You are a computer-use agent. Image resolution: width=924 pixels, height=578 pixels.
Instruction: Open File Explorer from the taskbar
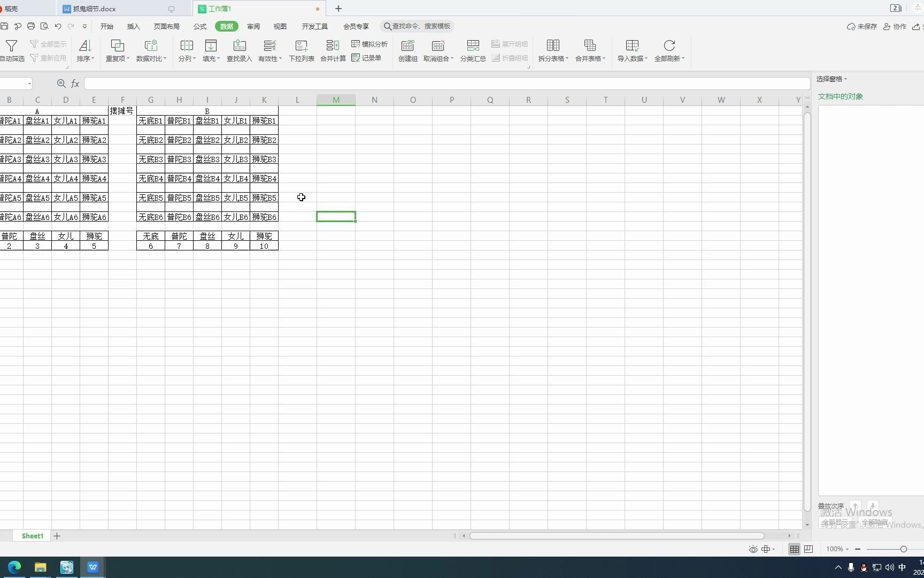pos(40,567)
